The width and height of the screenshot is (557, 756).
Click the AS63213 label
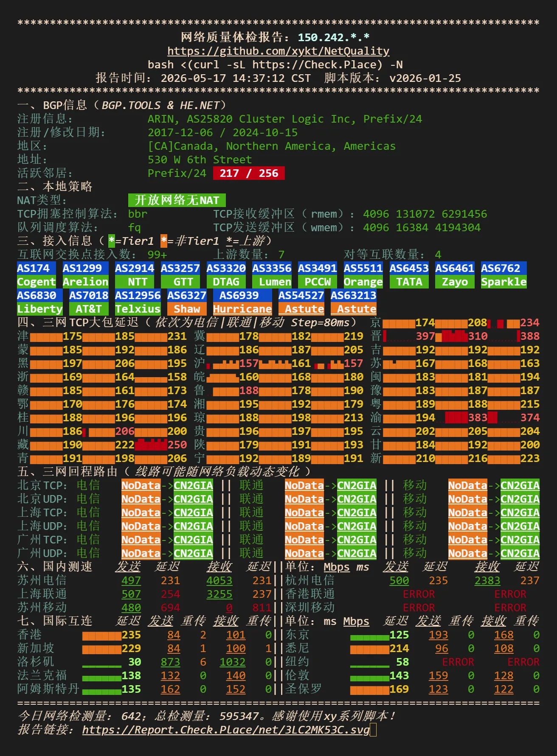tap(353, 295)
